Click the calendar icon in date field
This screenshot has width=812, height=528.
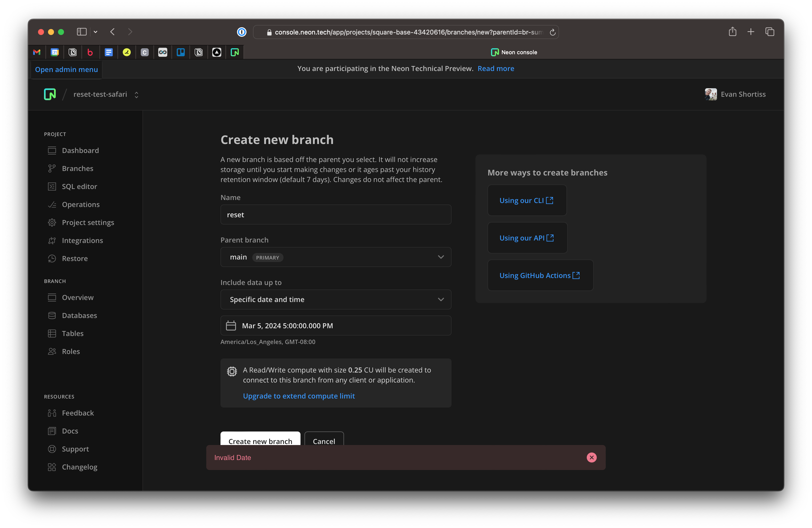pos(231,325)
